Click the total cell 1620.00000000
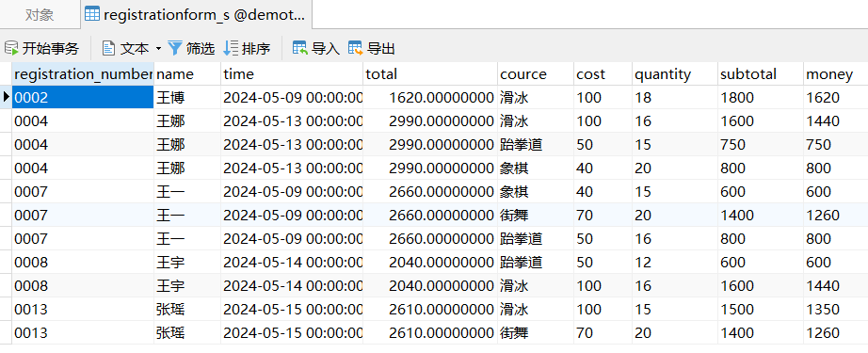Viewport: 868px width, 353px height. point(430,97)
